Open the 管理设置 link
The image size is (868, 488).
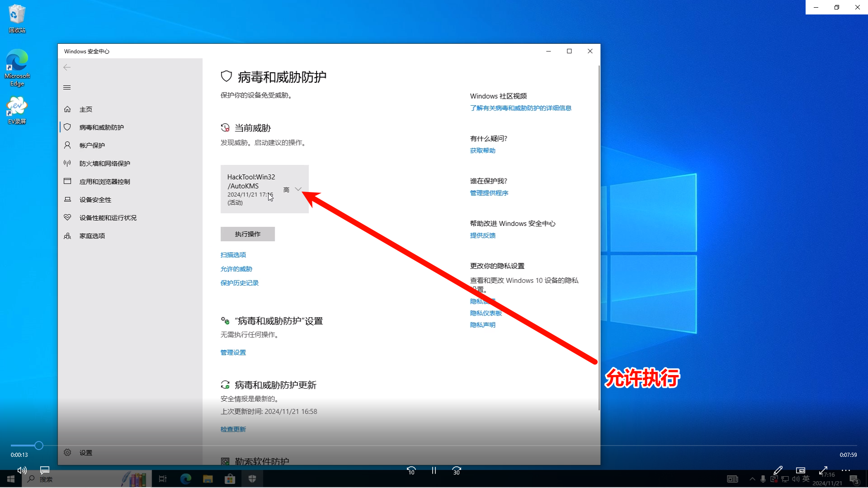(x=233, y=352)
